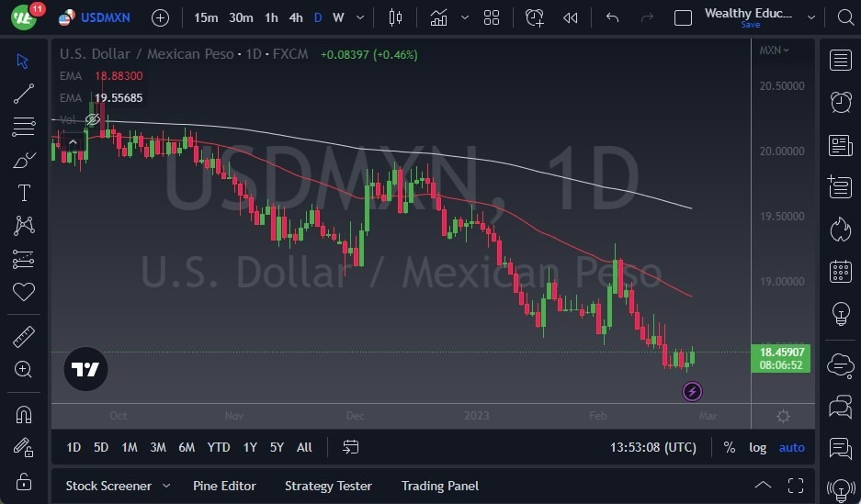The height and width of the screenshot is (504, 861).
Task: Open the symbol search magnifier
Action: point(845,17)
